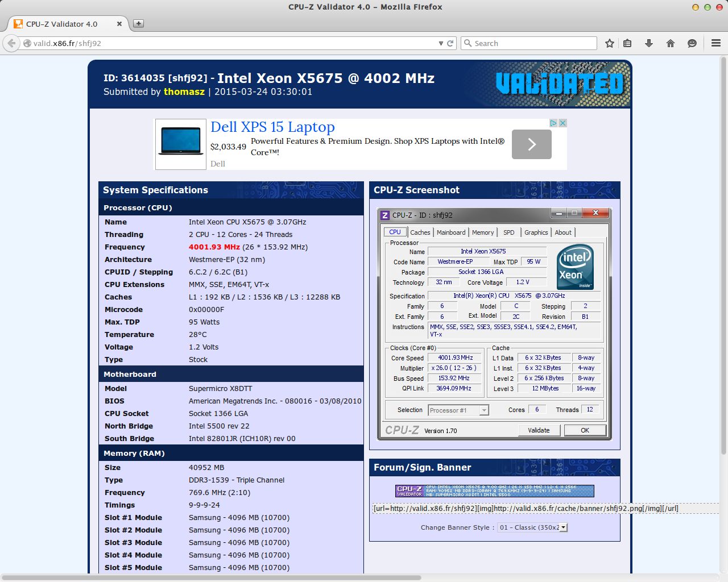Click into the Firefox Search field
This screenshot has width=728, height=582.
coord(535,43)
